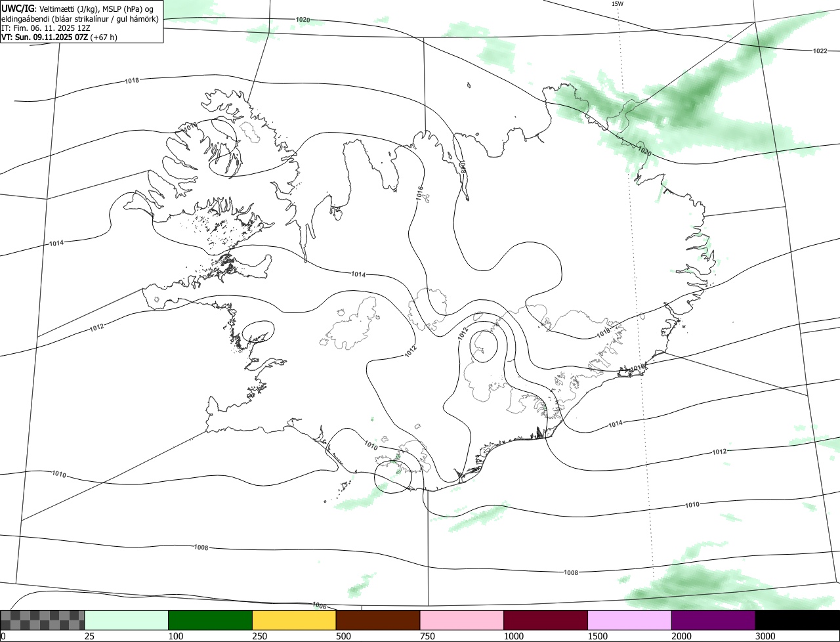Viewport: 840px width, 642px height.
Task: Click the "1022" isobar label
Action: (820, 51)
